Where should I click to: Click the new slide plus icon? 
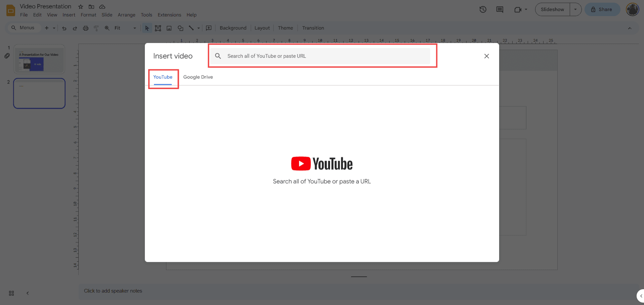click(47, 28)
